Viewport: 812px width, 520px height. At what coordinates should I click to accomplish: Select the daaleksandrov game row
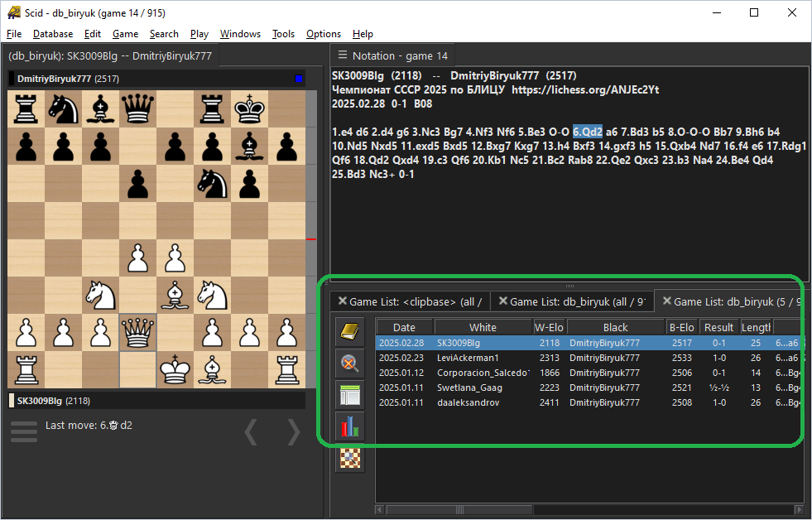point(589,402)
